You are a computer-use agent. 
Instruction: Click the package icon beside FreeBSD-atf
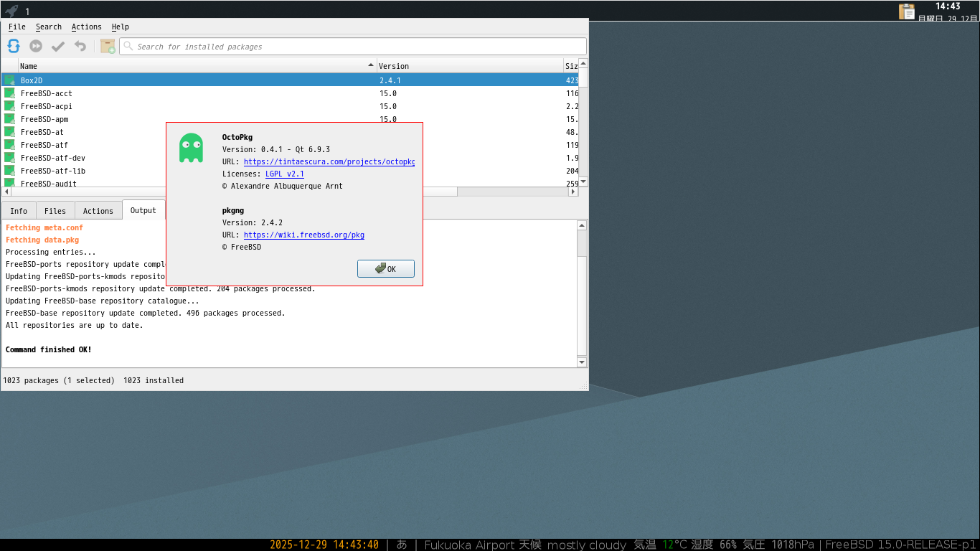9,145
